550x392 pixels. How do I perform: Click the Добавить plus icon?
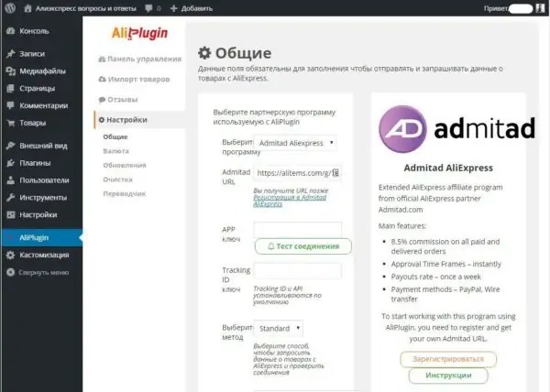173,8
